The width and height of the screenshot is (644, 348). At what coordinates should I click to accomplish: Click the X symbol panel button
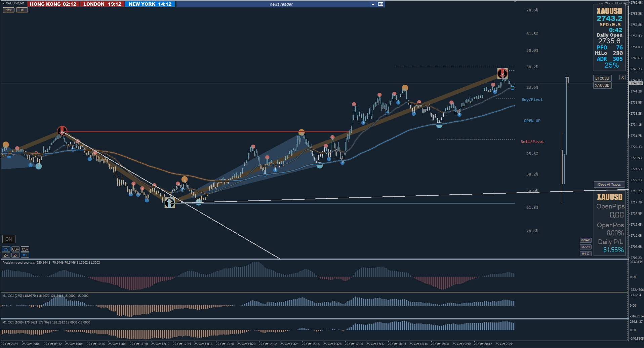622,77
